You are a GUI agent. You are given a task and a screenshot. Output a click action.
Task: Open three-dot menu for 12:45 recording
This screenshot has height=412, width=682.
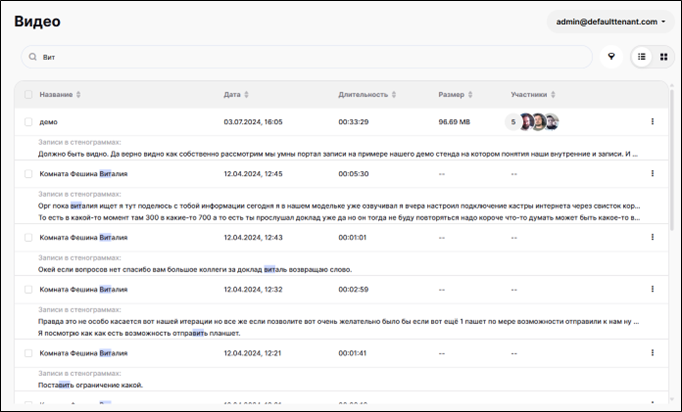[x=652, y=173]
